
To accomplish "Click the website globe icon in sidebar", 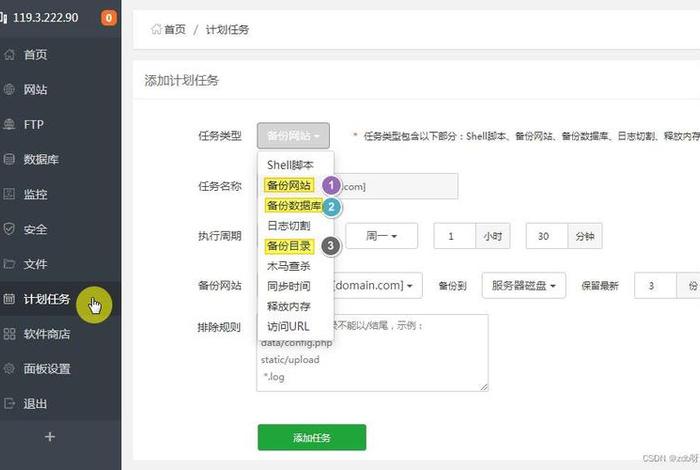I will (x=9, y=89).
